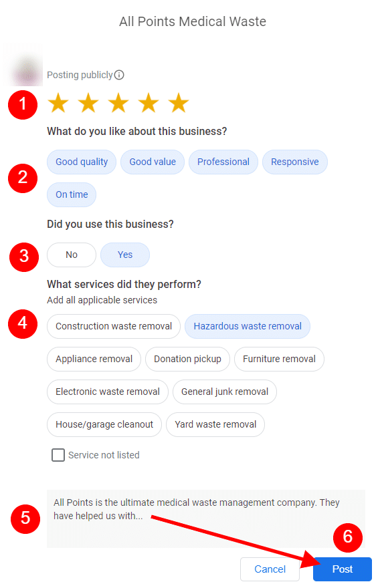
Task: Select No for business usage
Action: click(72, 255)
